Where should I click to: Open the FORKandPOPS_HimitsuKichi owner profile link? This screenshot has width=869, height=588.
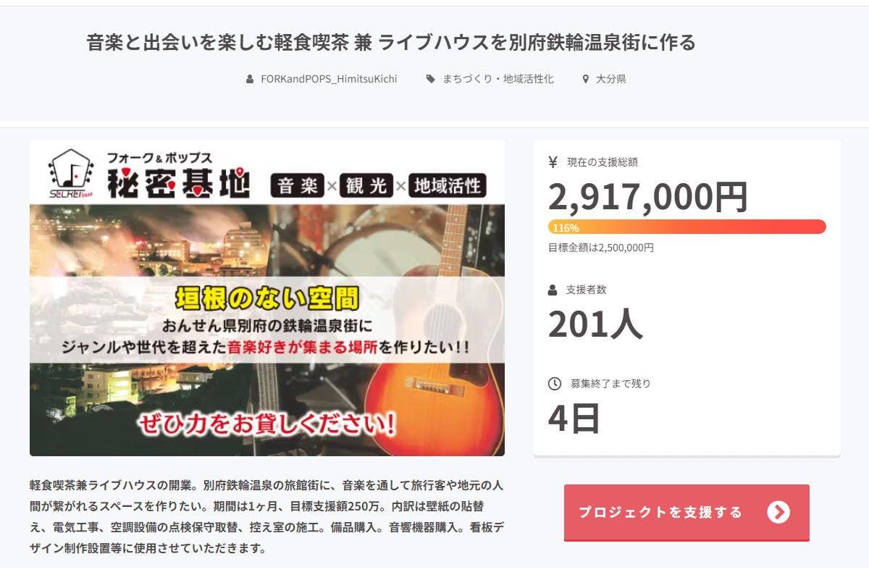coord(329,79)
